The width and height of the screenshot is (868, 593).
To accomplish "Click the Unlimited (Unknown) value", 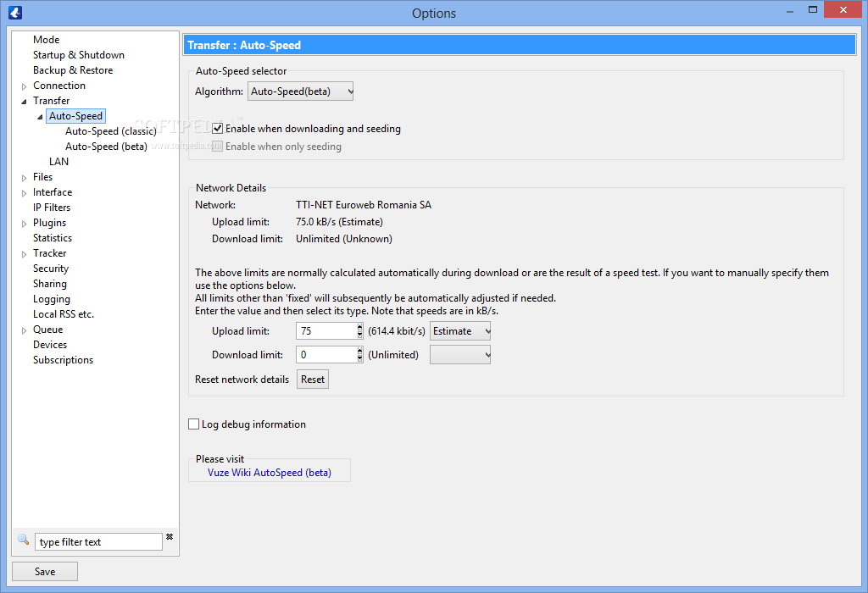I will coord(344,239).
